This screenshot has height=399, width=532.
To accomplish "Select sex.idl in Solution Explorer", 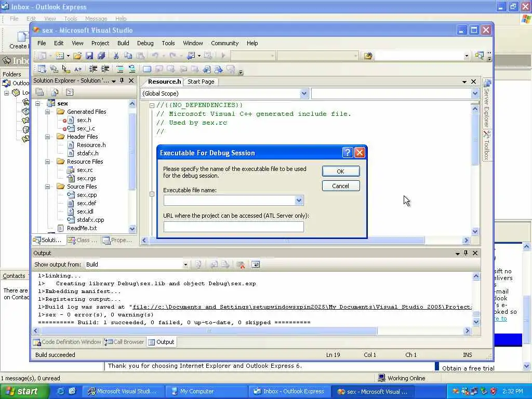I will tap(85, 211).
